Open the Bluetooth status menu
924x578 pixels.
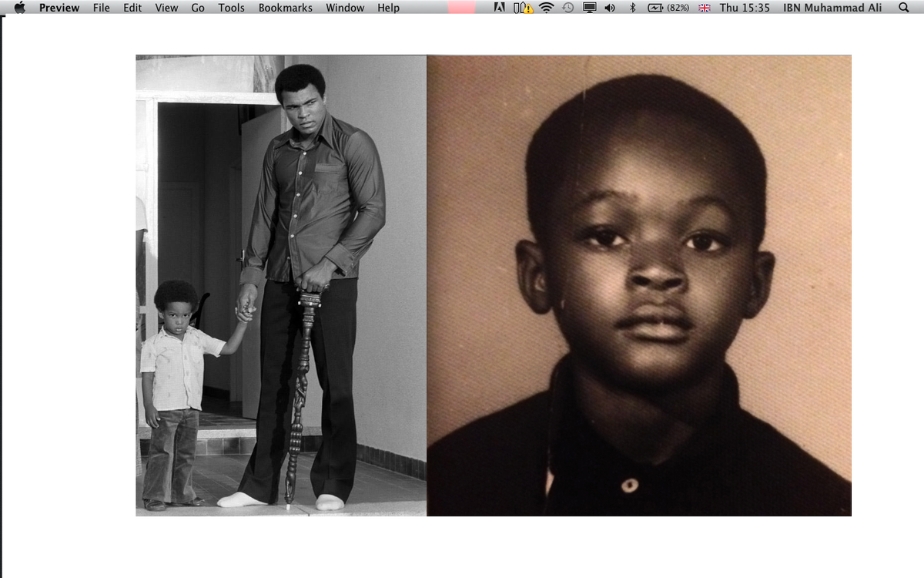coord(632,8)
